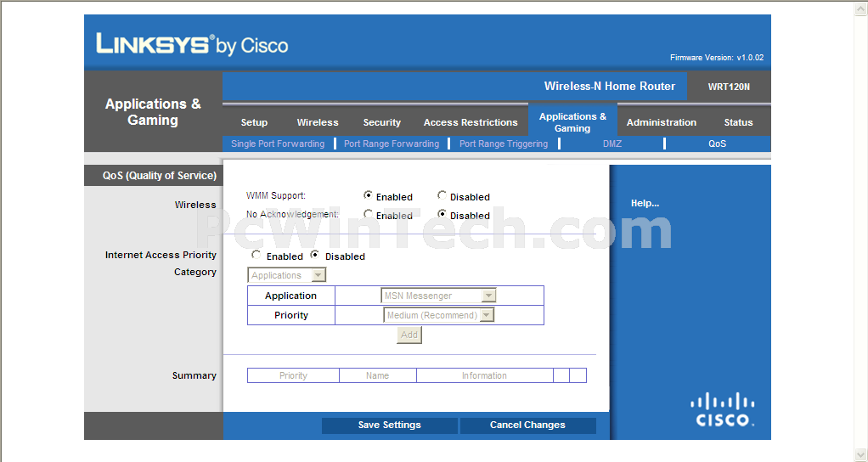Click the Firmware Version v1.0.02 text
Image resolution: width=868 pixels, height=462 pixels.
pyautogui.click(x=717, y=58)
